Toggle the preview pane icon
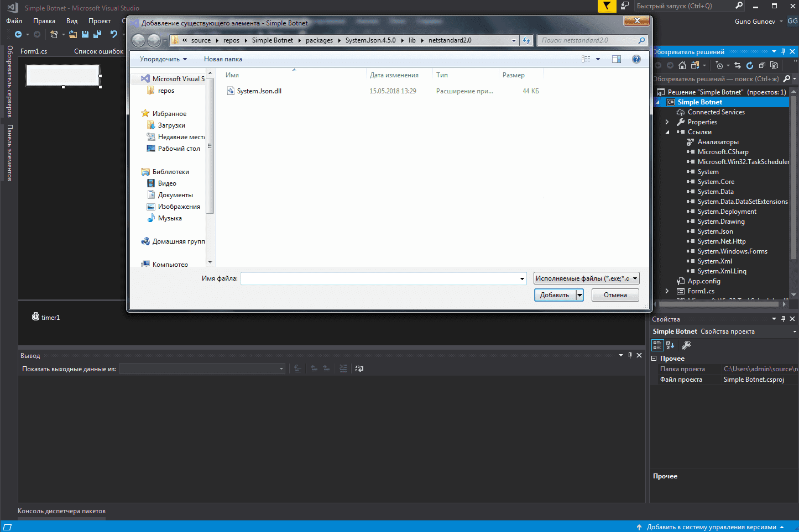This screenshot has width=799, height=532. 617,59
